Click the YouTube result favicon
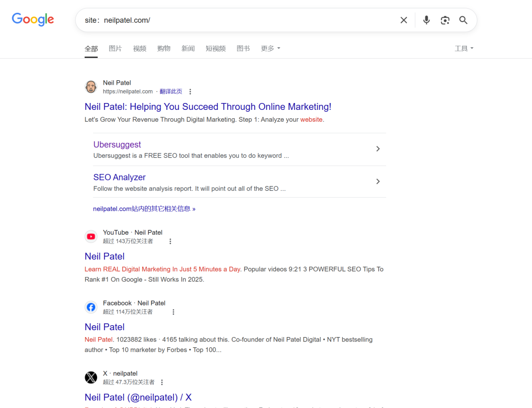 click(91, 237)
